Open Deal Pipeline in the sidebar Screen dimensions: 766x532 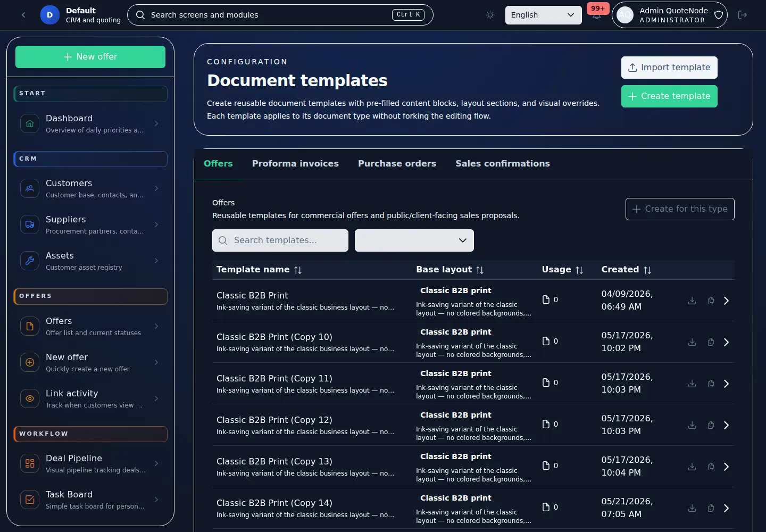tap(90, 463)
